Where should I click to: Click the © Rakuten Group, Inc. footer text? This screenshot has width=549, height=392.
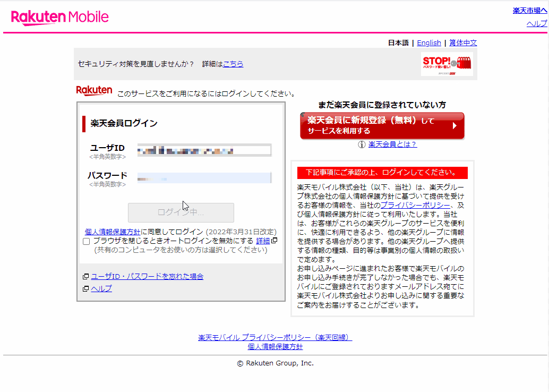coord(275,363)
